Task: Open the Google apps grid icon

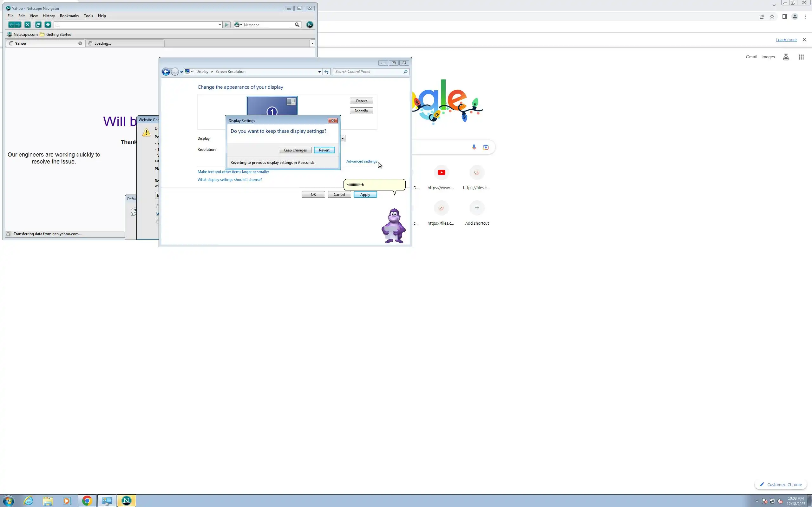Action: tap(801, 57)
